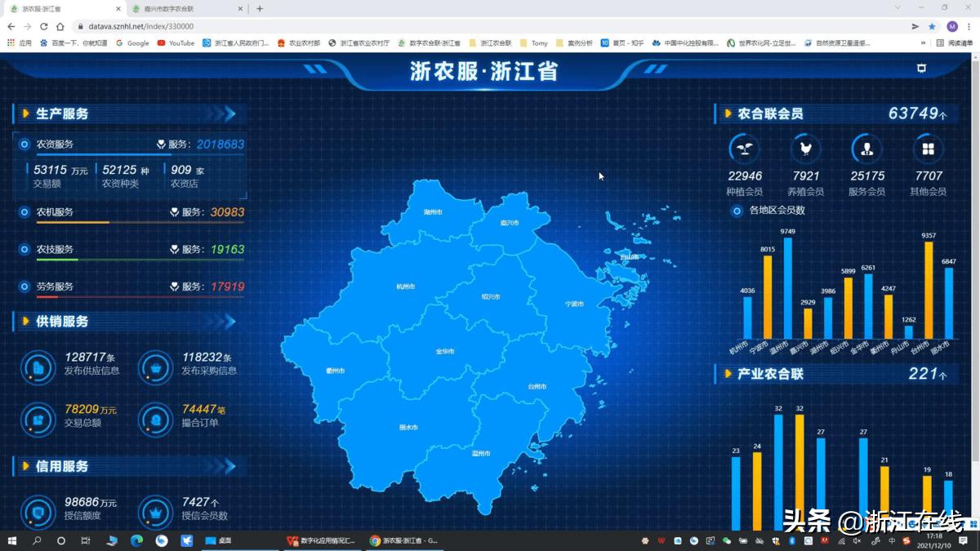Viewport: 980px width, 551px height.
Task: Click the 其他会员 grid icon
Action: click(928, 149)
